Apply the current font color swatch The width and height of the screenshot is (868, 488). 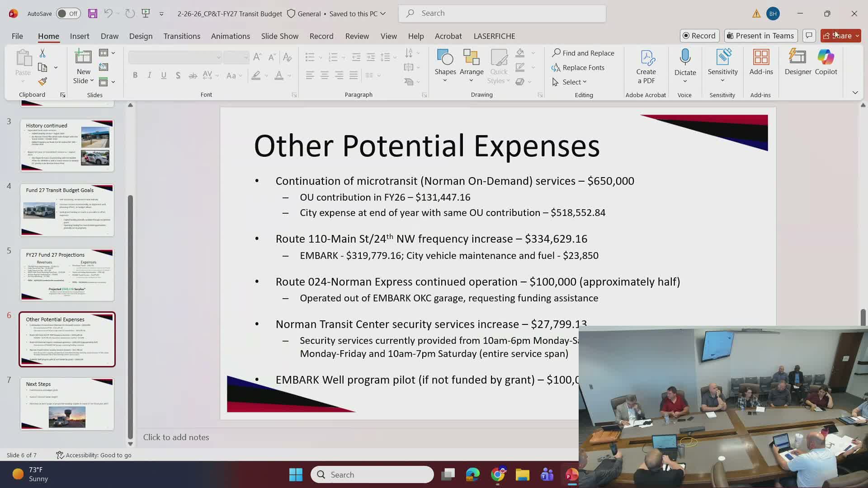279,75
